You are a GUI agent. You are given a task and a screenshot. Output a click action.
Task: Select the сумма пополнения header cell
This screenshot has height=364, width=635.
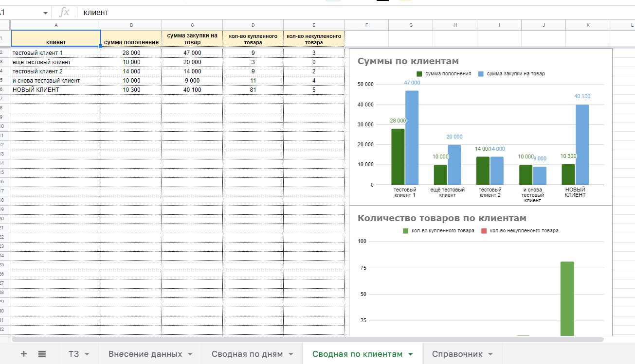131,39
